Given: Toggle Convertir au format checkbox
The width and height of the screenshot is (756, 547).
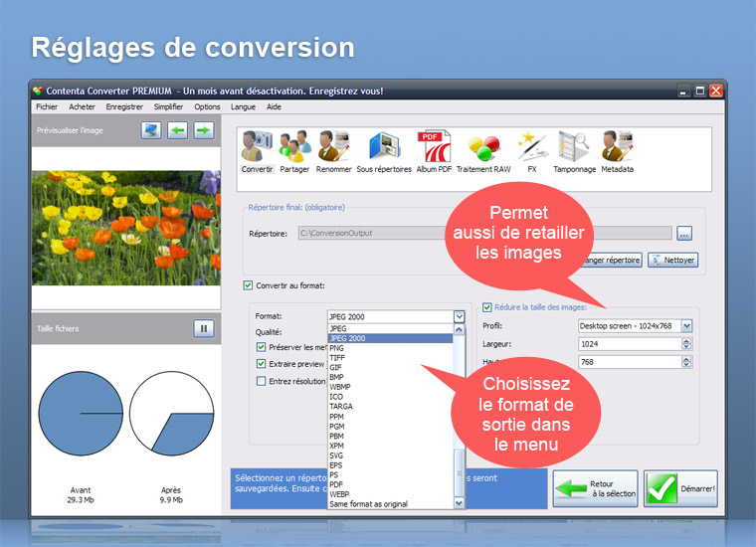Looking at the screenshot, I should [x=248, y=285].
